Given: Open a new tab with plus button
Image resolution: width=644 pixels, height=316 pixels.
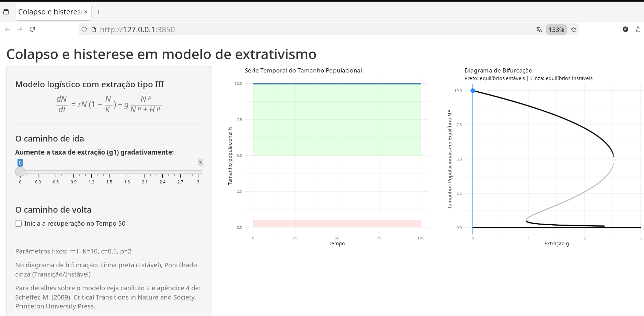Looking at the screenshot, I should point(99,12).
